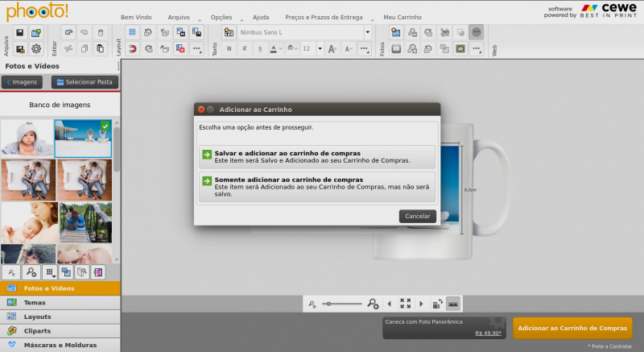Image resolution: width=644 pixels, height=352 pixels.
Task: Select the baby in hoodie thumbnail
Action: click(27, 138)
